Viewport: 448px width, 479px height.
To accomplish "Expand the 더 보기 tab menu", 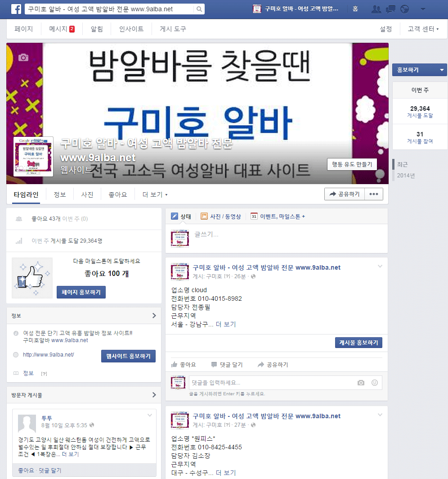I will tap(155, 194).
